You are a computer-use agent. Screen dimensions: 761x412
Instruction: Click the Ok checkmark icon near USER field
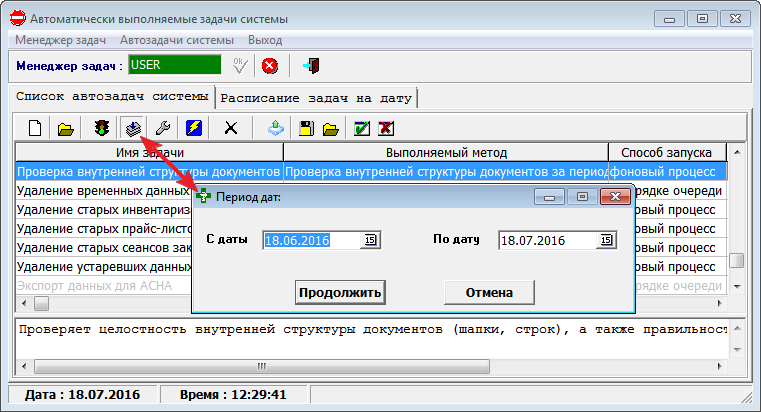coord(239,65)
